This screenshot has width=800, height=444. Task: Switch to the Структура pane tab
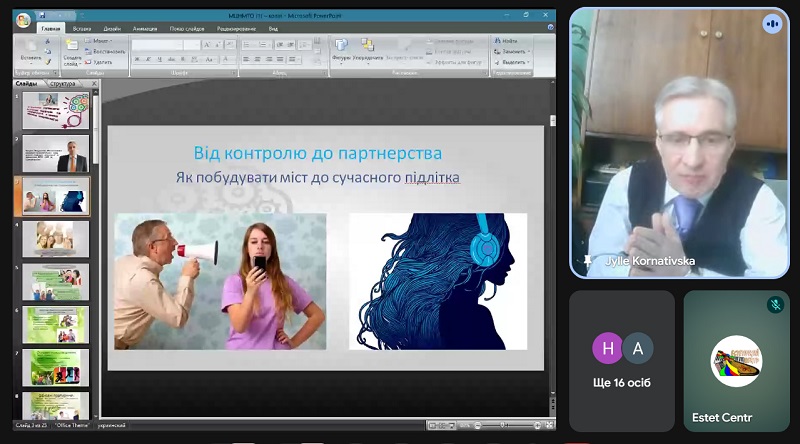pyautogui.click(x=63, y=84)
